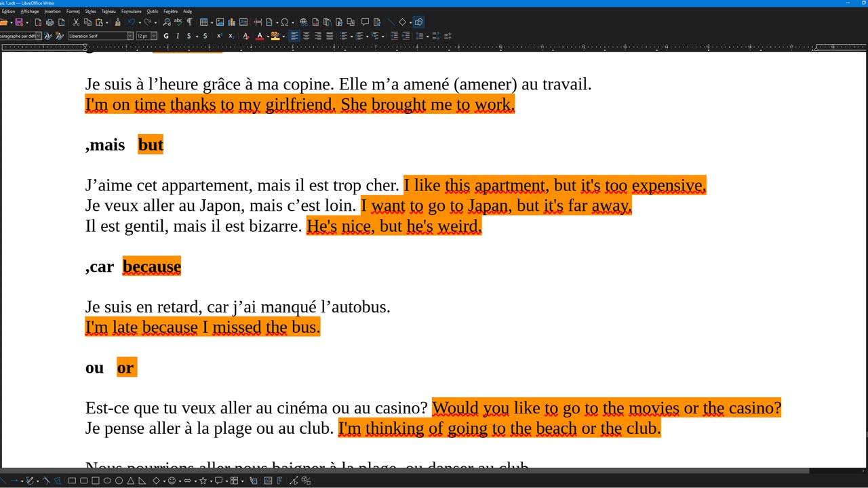Click the Insert hyperlink globe icon

(x=303, y=22)
